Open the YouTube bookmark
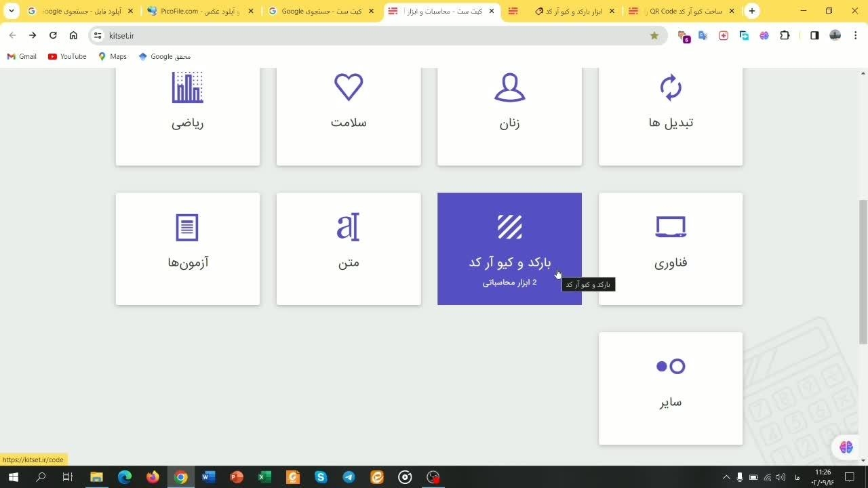 point(67,56)
